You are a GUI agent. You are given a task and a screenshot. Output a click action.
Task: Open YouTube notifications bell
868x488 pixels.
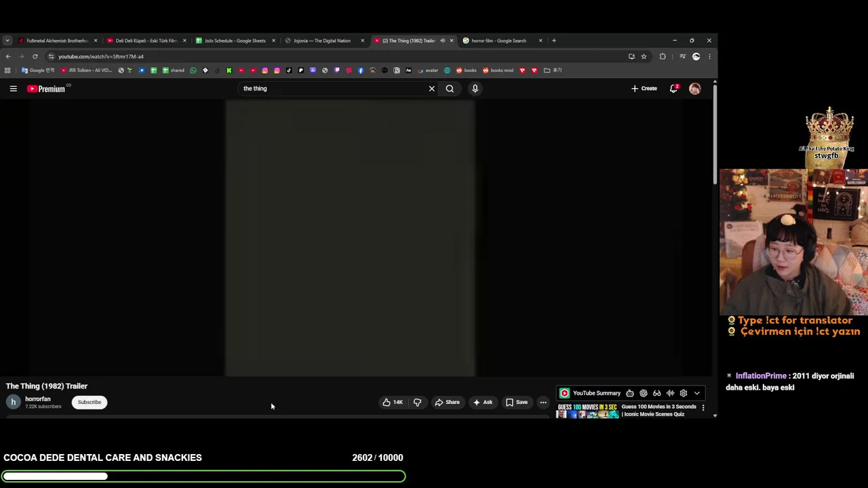point(673,89)
